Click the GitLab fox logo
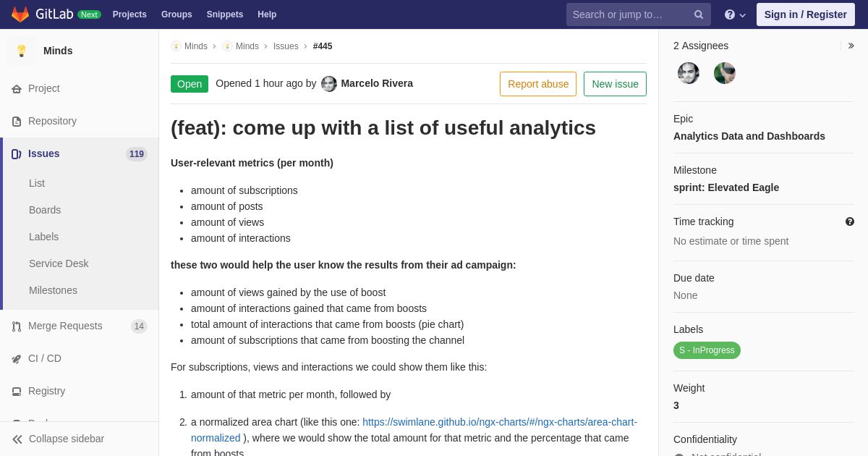Image resolution: width=868 pixels, height=456 pixels. [20, 14]
